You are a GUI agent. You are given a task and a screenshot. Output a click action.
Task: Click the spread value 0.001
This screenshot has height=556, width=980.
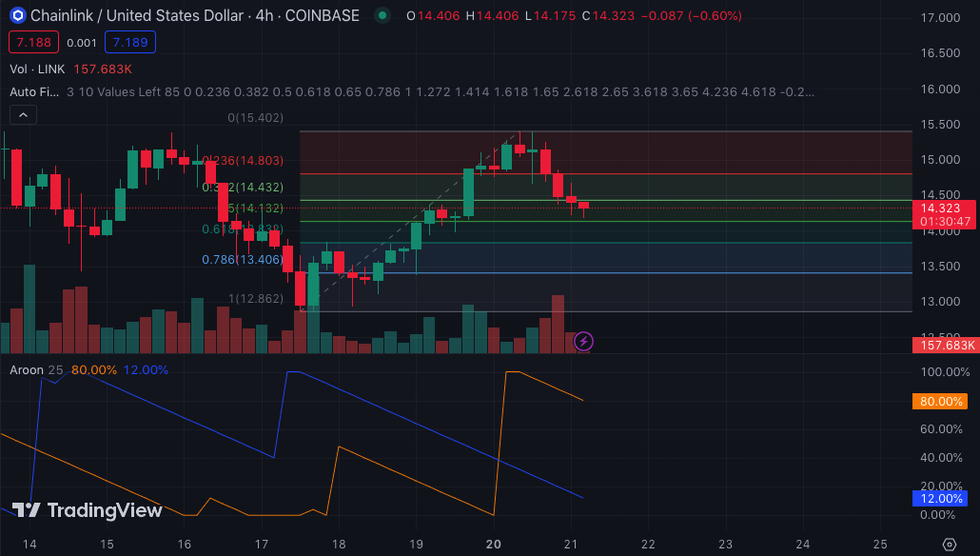point(82,43)
